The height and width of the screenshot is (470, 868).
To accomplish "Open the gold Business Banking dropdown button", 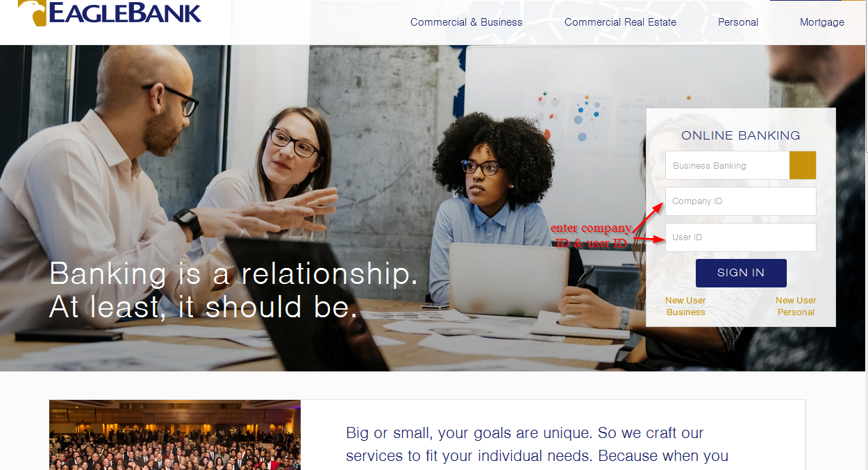I will tap(803, 165).
